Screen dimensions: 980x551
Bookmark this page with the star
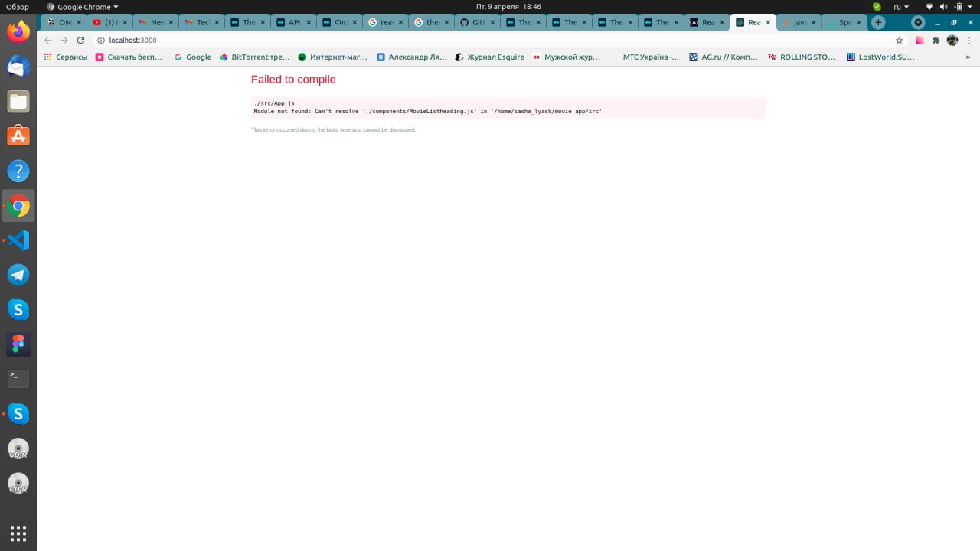point(900,41)
